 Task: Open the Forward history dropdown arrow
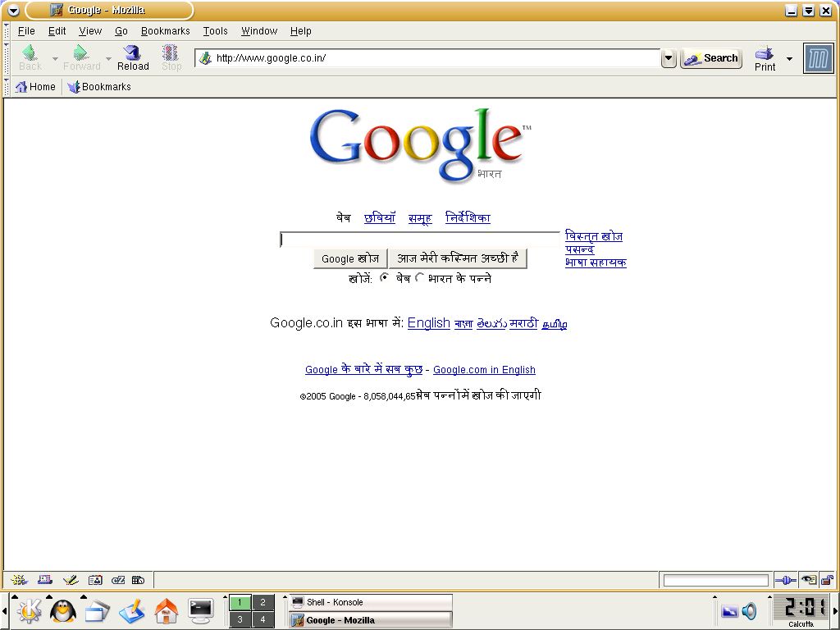(x=109, y=58)
